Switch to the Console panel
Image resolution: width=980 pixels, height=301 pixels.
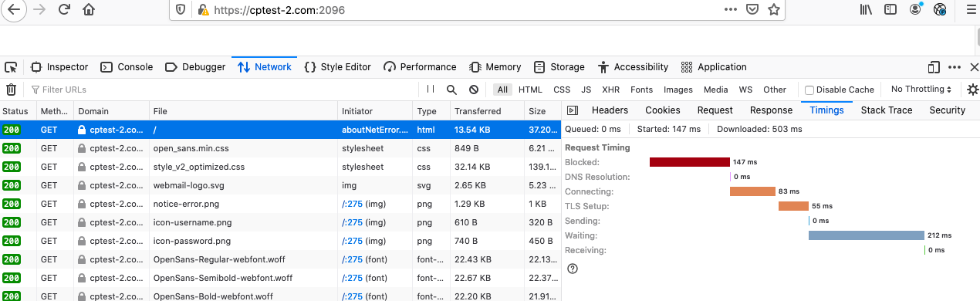(127, 67)
